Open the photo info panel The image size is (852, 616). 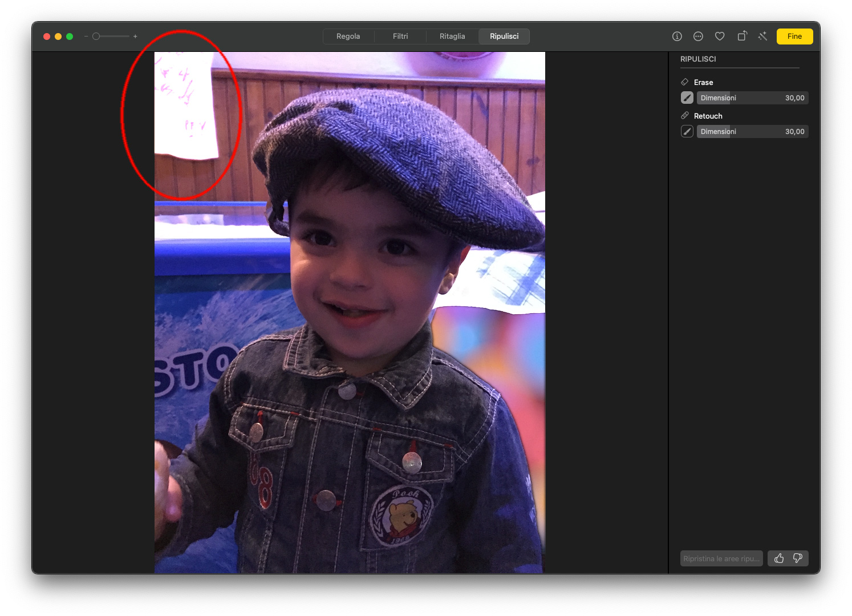click(x=677, y=37)
